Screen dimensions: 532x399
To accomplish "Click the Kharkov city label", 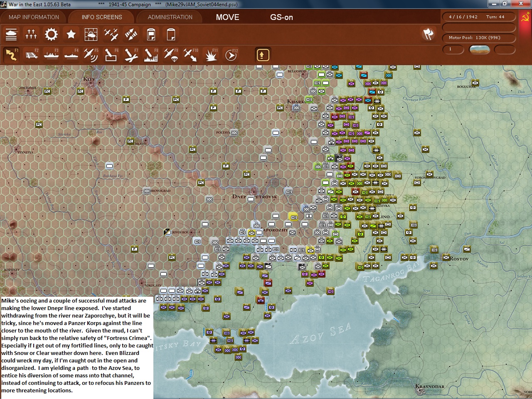I will [296, 101].
